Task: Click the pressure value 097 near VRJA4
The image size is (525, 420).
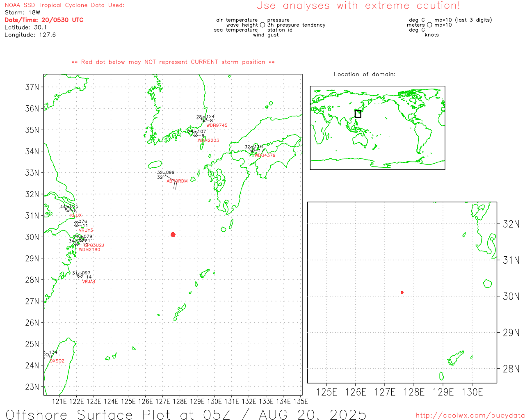Action: (87, 273)
